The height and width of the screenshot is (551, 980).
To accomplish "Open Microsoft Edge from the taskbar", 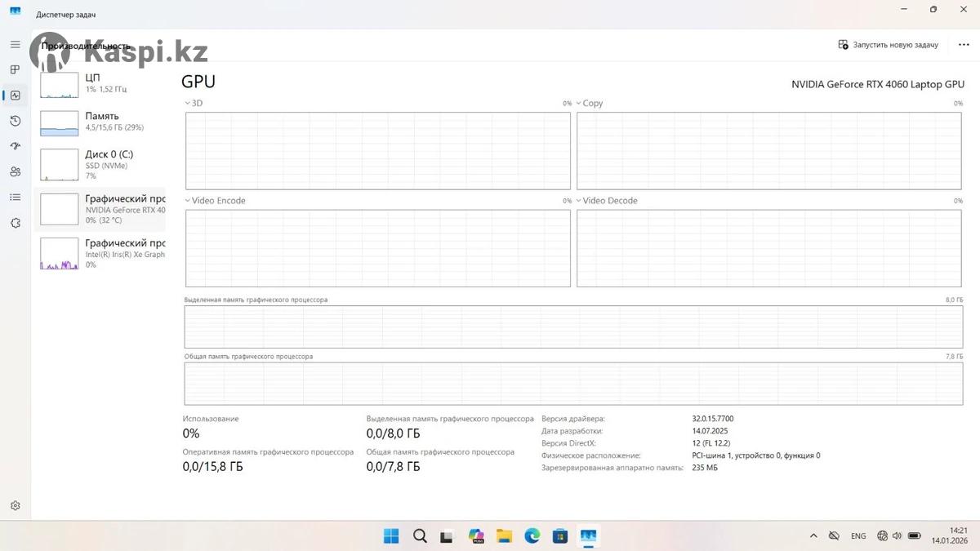I will pos(532,536).
